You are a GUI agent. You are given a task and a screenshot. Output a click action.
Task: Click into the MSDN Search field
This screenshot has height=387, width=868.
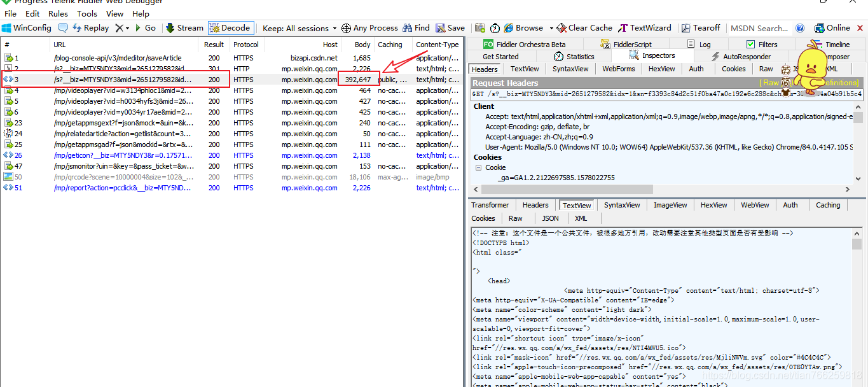759,28
